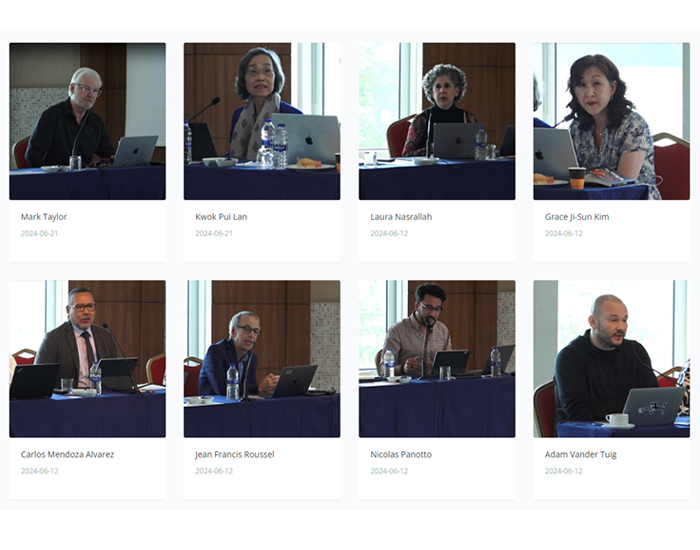Click the Carlos Mendoza Alvarez name

point(67,454)
